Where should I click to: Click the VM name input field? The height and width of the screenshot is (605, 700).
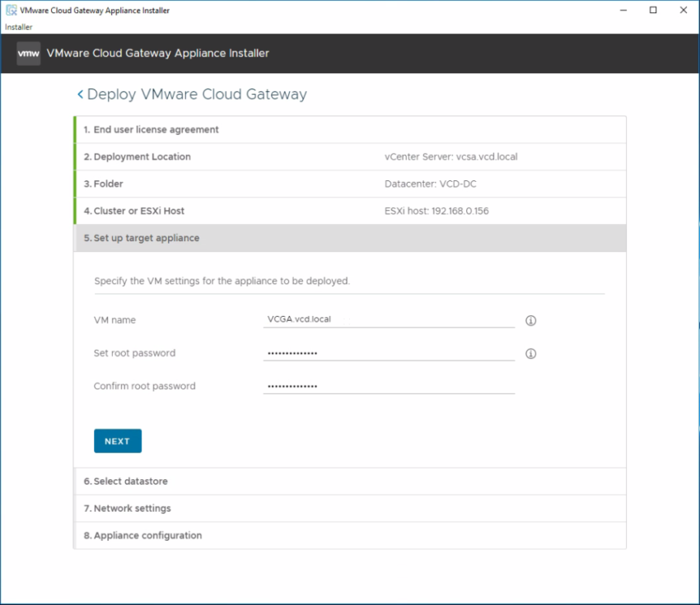pyautogui.click(x=387, y=319)
